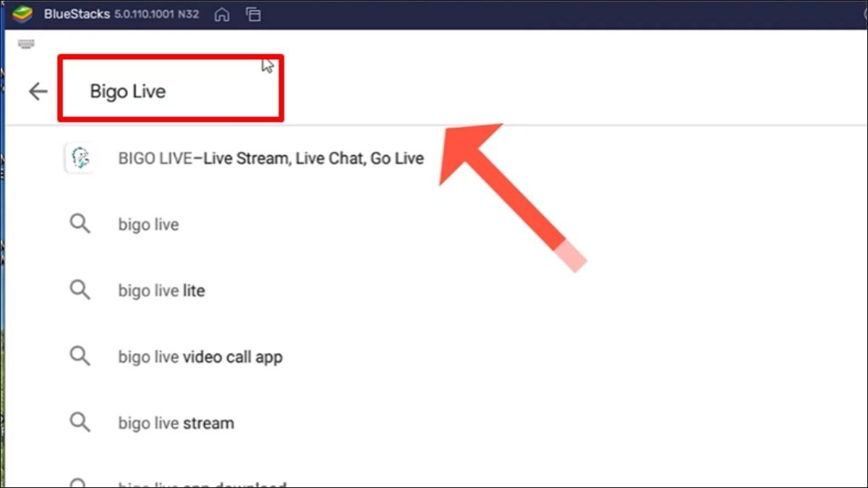The height and width of the screenshot is (488, 868).
Task: Click the search icon beside bigo live
Action: (80, 224)
